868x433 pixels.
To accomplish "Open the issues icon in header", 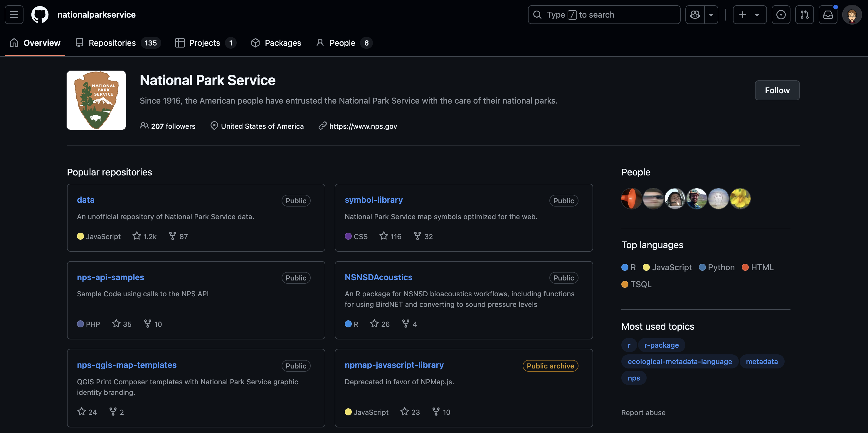I will 781,14.
